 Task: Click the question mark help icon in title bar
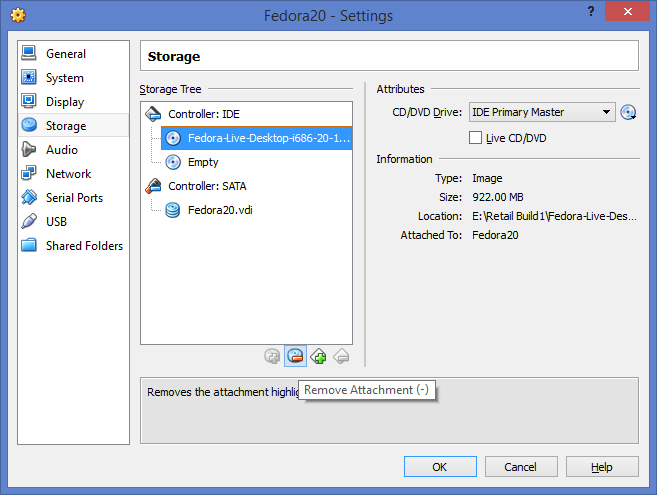coord(591,11)
